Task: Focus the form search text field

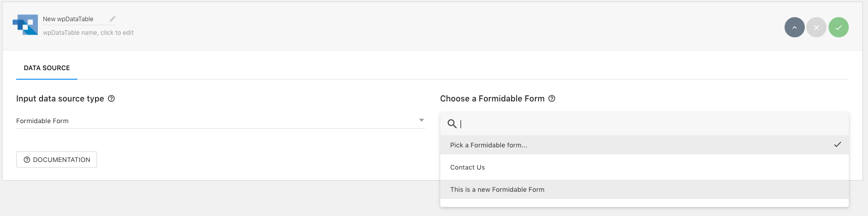Action: 647,124
